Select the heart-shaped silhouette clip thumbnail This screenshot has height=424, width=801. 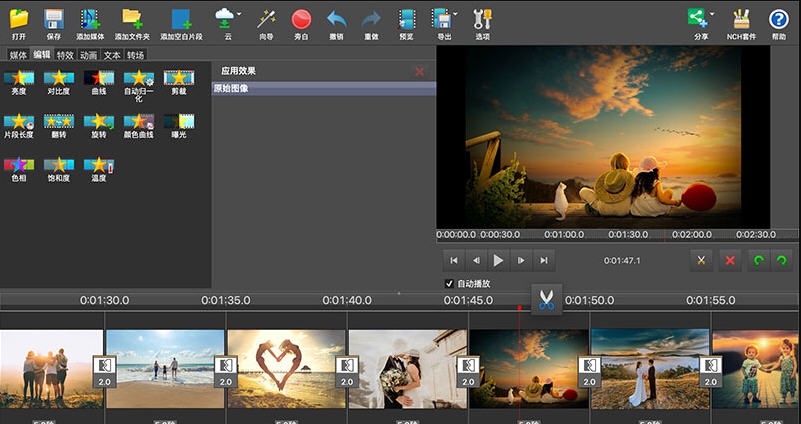(287, 369)
